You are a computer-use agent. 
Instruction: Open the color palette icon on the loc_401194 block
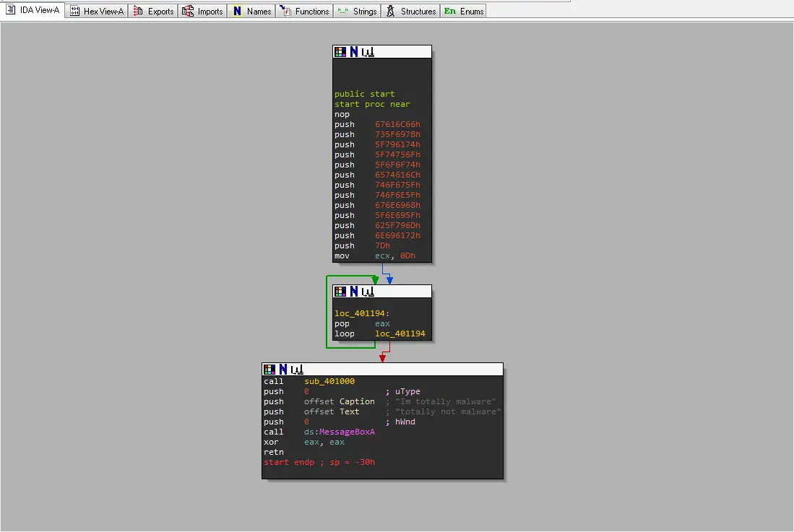(340, 292)
